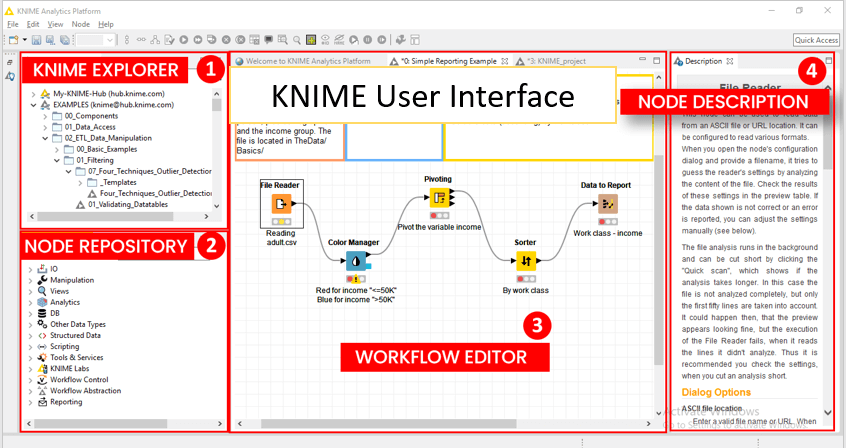Click the Description panel vertical scrollbar
The width and height of the screenshot is (846, 448).
point(828,250)
